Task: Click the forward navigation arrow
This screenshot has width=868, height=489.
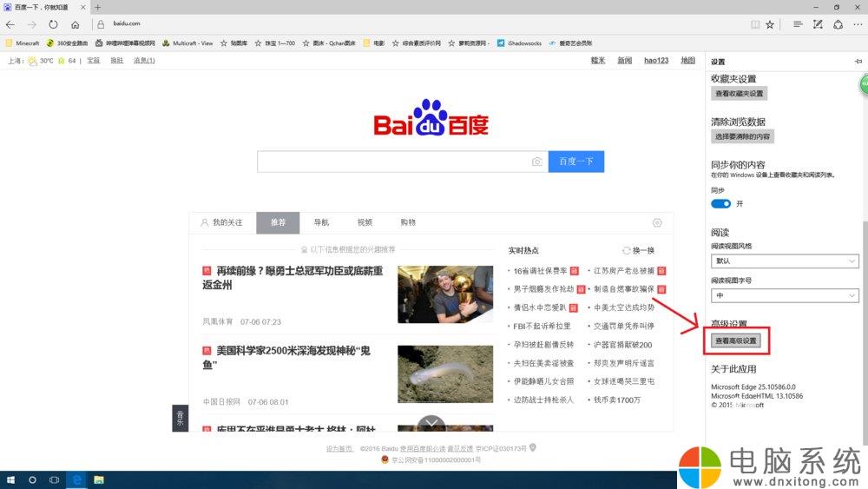Action: (31, 24)
